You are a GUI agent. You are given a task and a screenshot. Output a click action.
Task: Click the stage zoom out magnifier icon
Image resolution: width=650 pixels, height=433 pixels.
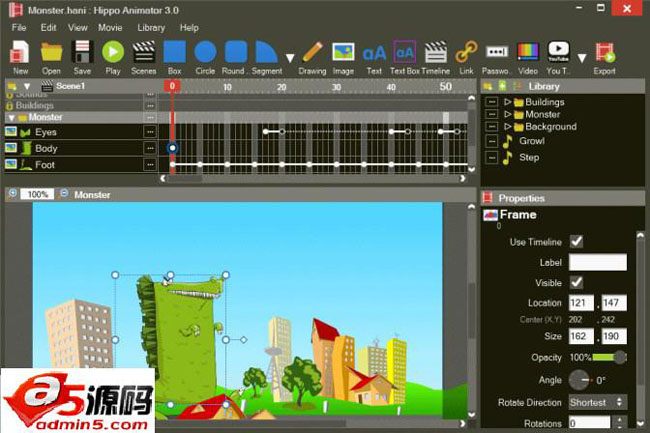(64, 194)
